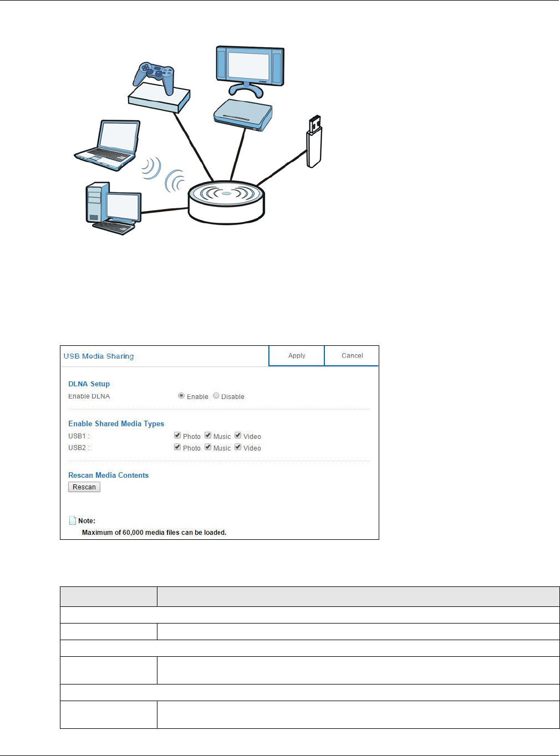
Task: Click the 'Note:' label
Action: (86, 521)
